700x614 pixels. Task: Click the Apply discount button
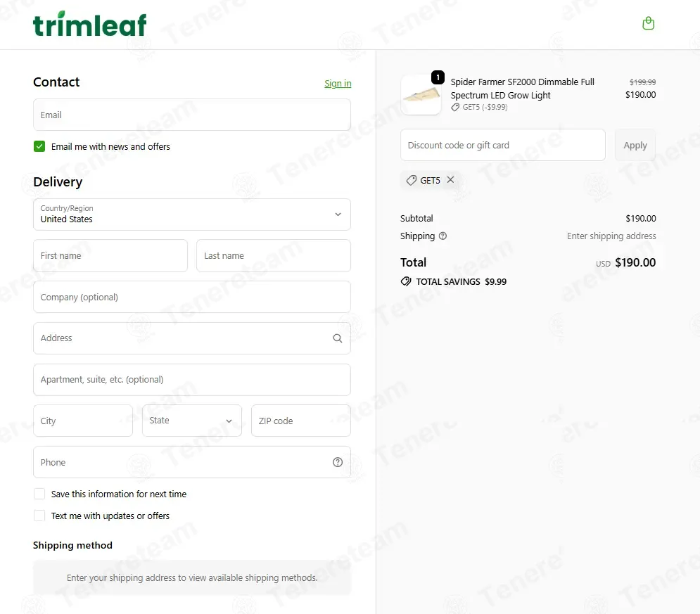(x=635, y=145)
